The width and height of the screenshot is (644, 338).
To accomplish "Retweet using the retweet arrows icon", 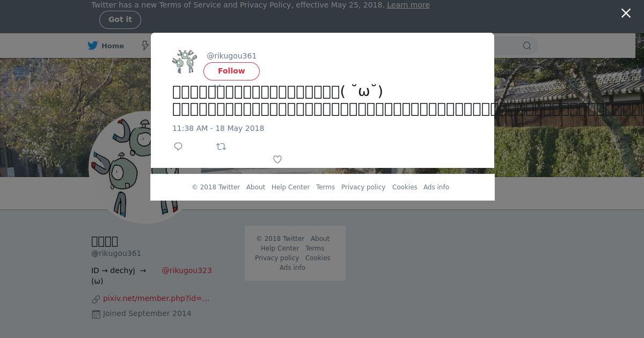I will click(221, 146).
